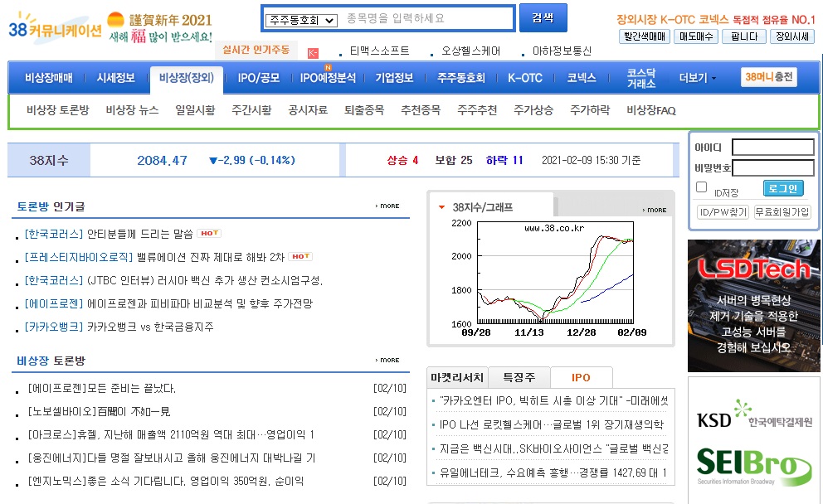The image size is (823, 504).
Task: Go to 추천종목 submenu
Action: pyautogui.click(x=421, y=110)
